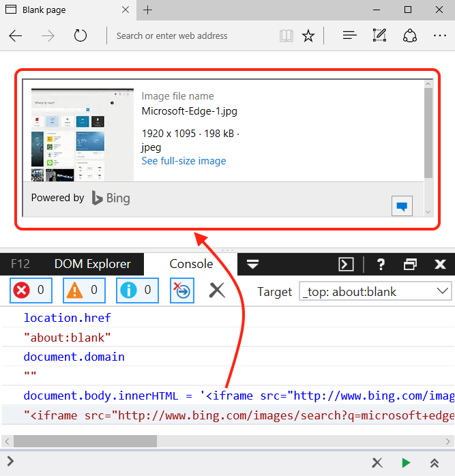Click the forward navigation arrow
Viewport: 455px width, 476px height.
[x=48, y=36]
